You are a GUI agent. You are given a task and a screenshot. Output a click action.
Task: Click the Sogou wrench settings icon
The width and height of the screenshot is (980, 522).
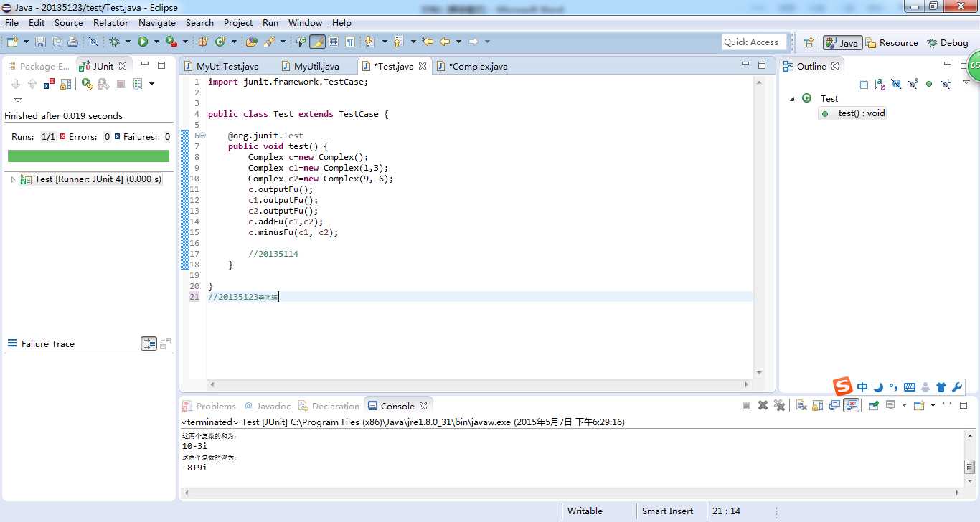956,387
